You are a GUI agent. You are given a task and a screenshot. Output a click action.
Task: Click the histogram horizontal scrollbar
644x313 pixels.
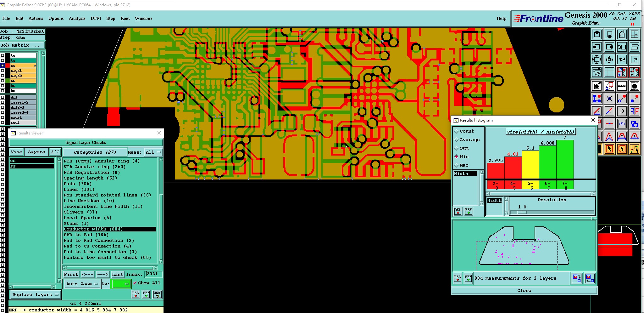(x=540, y=194)
